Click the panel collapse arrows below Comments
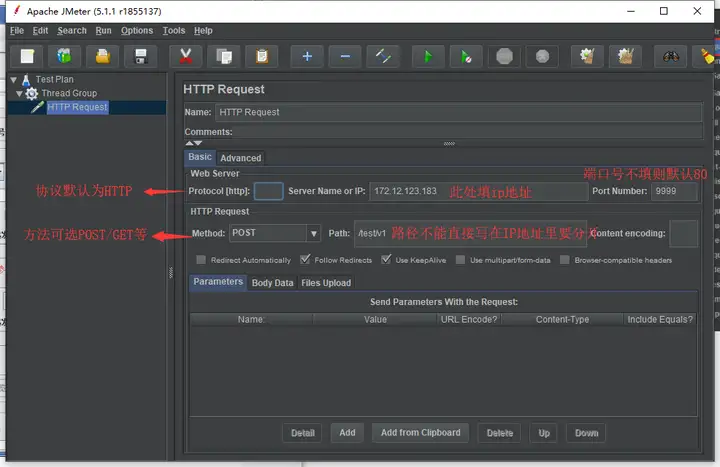Image resolution: width=720 pixels, height=467 pixels. pyautogui.click(x=194, y=143)
